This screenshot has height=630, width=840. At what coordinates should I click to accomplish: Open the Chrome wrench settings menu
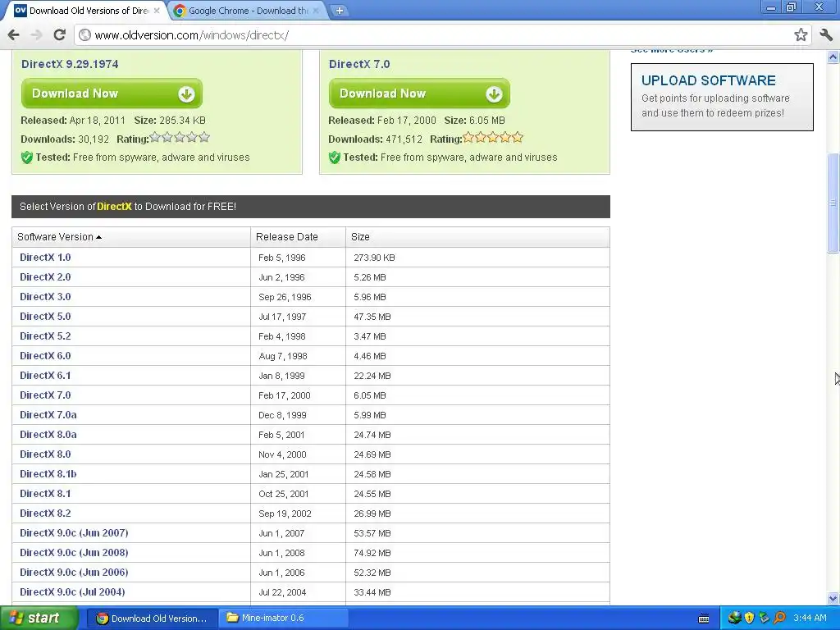(x=825, y=35)
